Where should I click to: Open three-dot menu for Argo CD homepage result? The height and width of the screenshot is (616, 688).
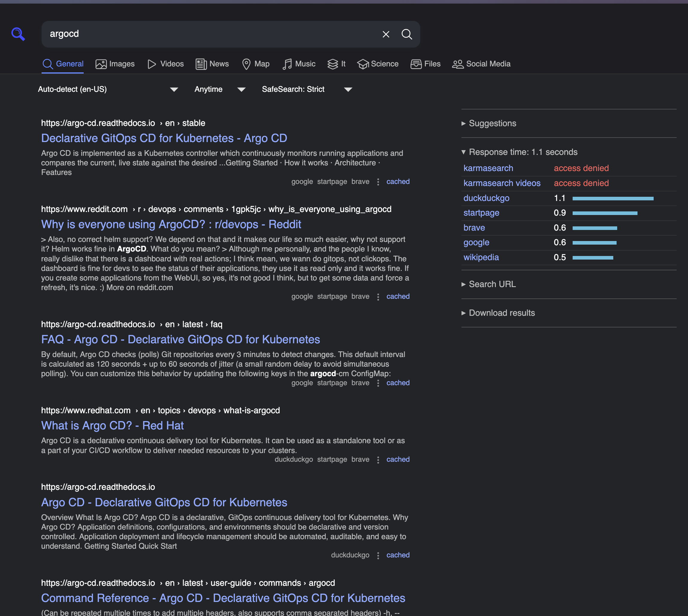coord(378,555)
